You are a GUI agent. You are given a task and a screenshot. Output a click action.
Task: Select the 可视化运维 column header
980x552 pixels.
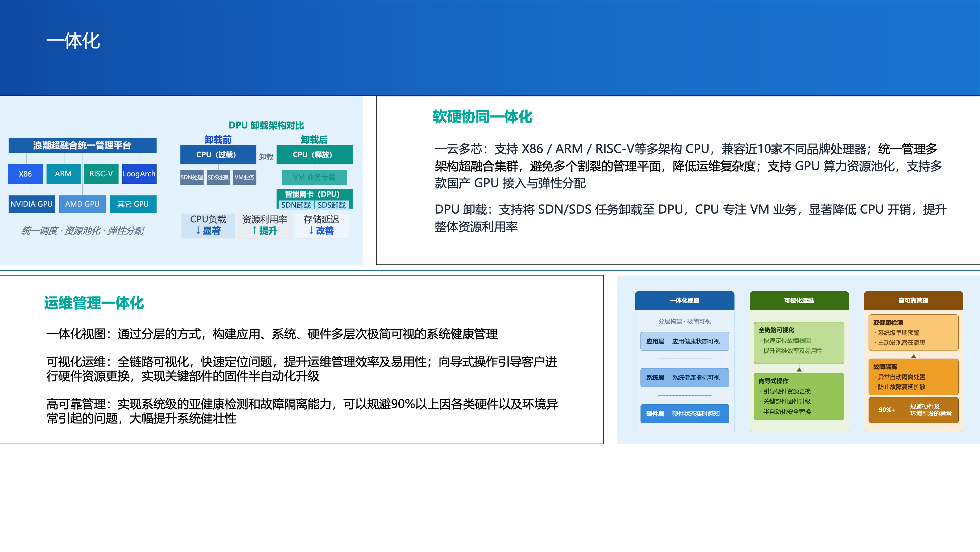(799, 300)
